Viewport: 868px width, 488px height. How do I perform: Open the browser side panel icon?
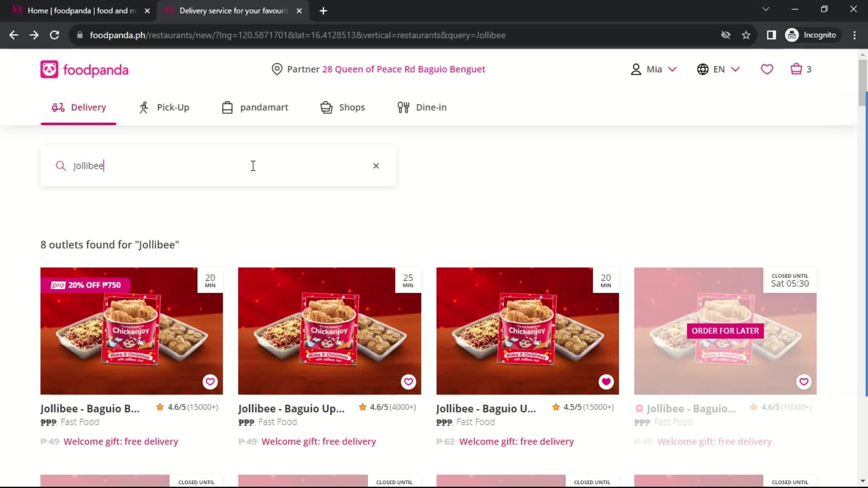(x=771, y=35)
